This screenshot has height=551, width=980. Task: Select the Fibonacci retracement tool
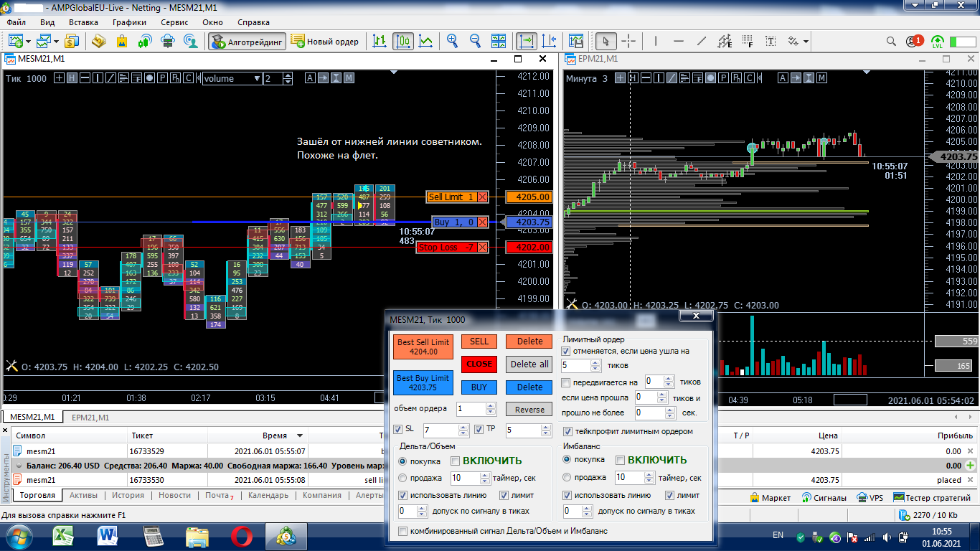pos(748,41)
